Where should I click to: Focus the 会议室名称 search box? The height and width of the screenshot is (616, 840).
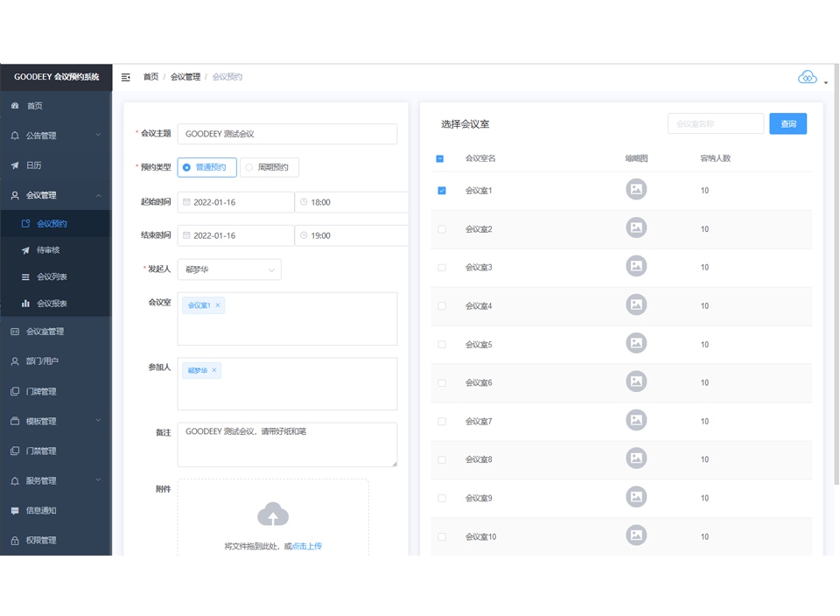pos(716,123)
